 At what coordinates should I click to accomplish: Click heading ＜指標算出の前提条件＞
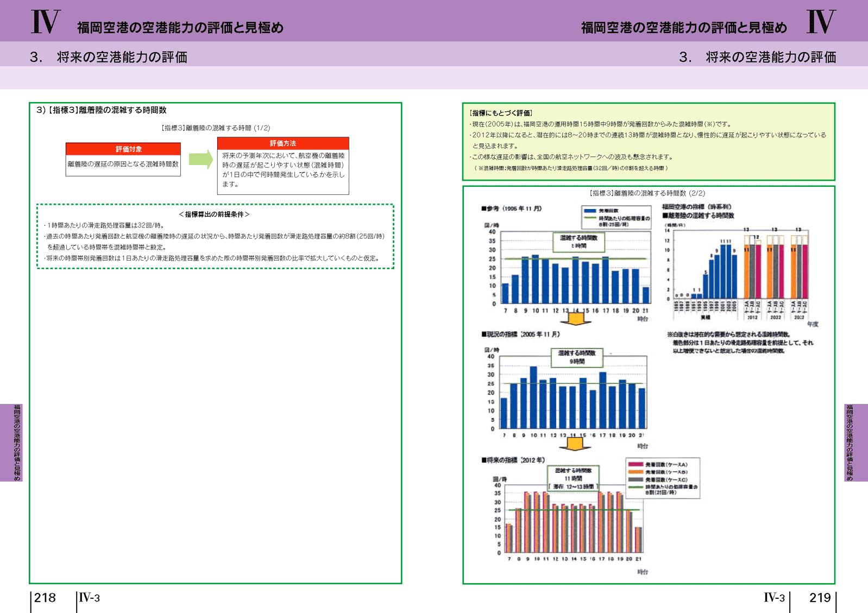coord(215,214)
